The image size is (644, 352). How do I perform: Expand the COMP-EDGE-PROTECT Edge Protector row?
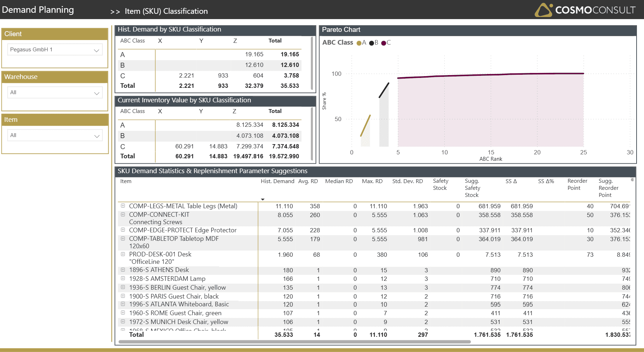point(123,230)
